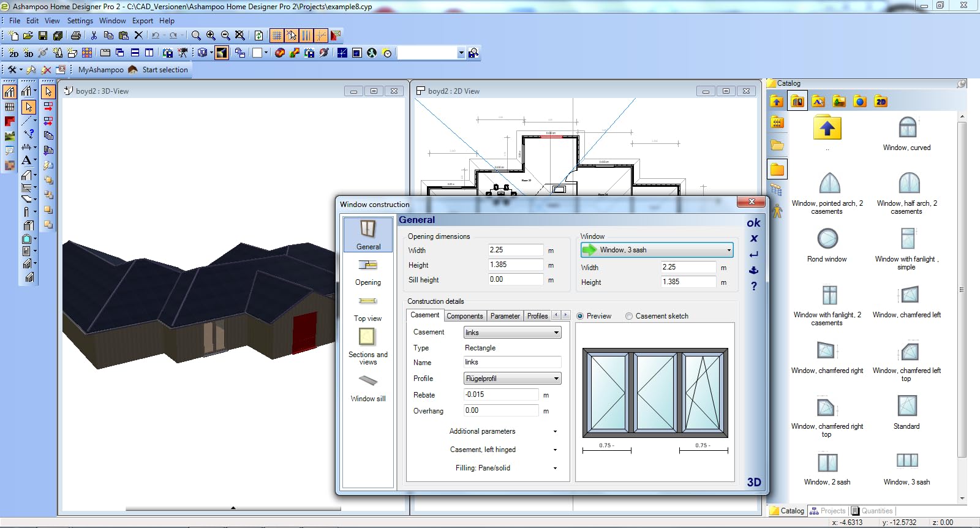Open the Window type dropdown
Image resolution: width=980 pixels, height=528 pixels.
[657, 250]
